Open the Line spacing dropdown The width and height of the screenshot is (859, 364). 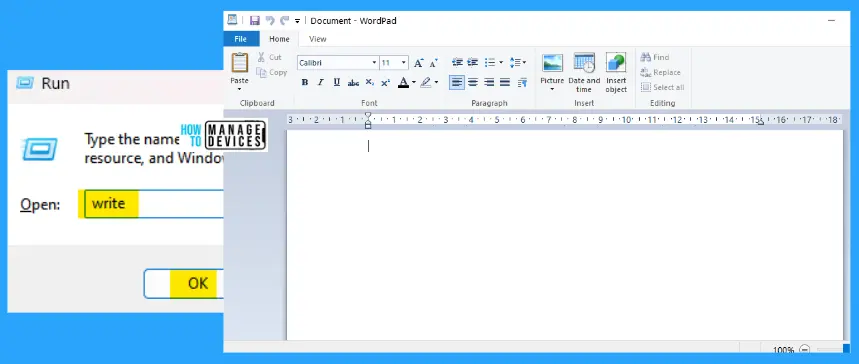pos(518,62)
